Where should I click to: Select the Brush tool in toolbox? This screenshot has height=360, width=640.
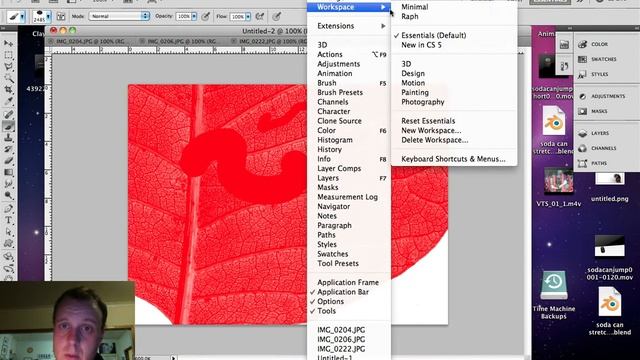(8, 126)
